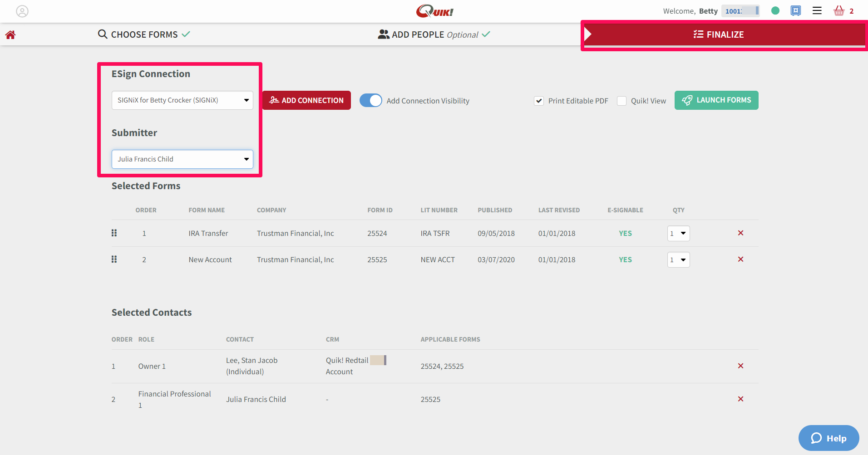Remove contact Julia Francis Child with the X

740,399
